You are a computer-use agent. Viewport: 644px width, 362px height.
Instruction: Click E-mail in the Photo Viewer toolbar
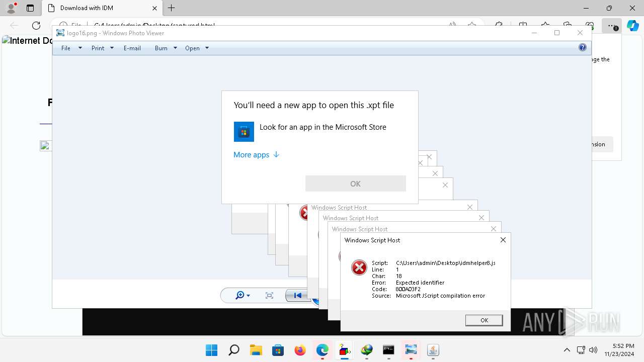[132, 48]
